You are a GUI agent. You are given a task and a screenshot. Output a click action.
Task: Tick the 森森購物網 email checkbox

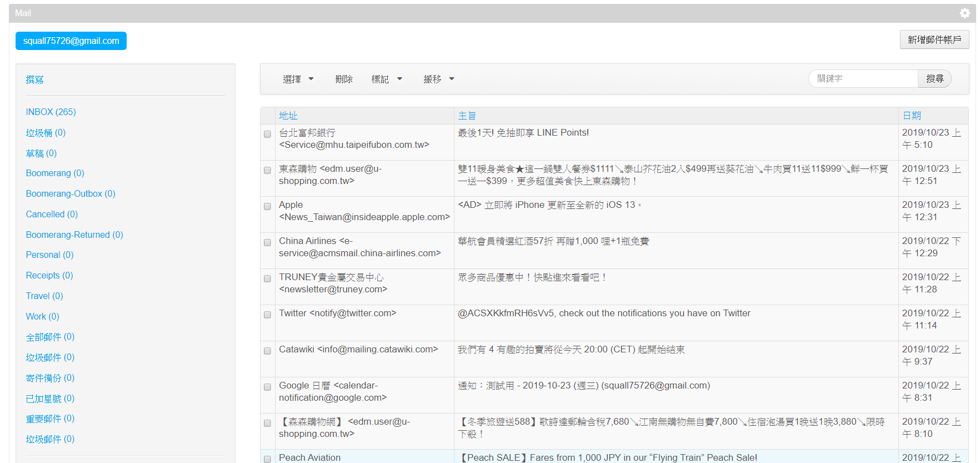coord(267,423)
